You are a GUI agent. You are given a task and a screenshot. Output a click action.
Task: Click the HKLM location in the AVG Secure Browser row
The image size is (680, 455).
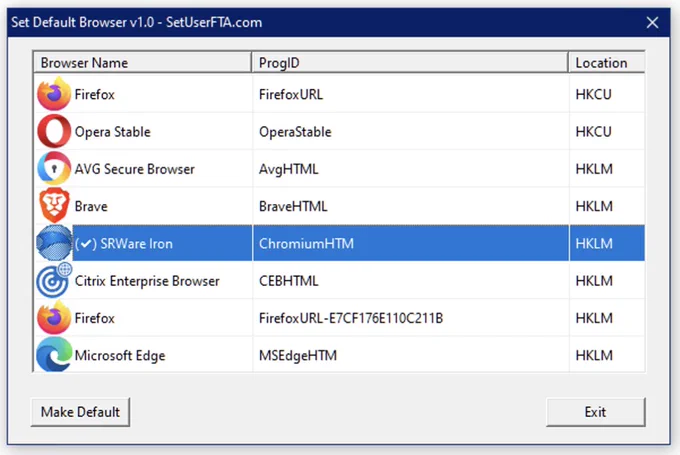point(594,169)
